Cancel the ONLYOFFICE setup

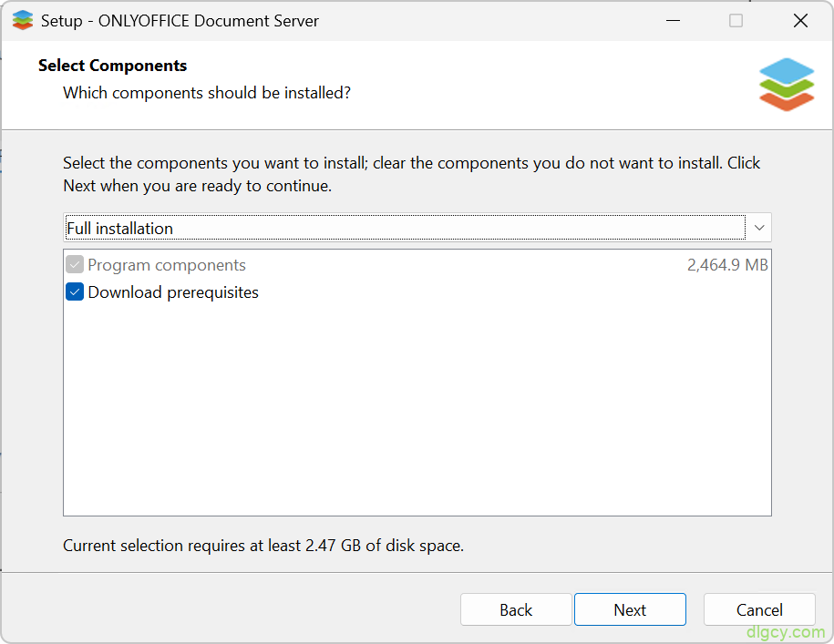click(x=759, y=609)
